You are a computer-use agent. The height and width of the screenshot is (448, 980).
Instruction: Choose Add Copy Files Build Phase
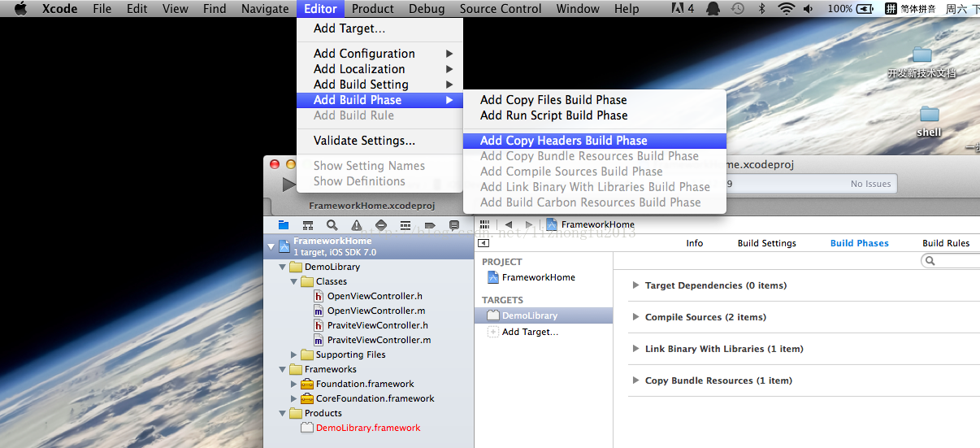[594, 100]
